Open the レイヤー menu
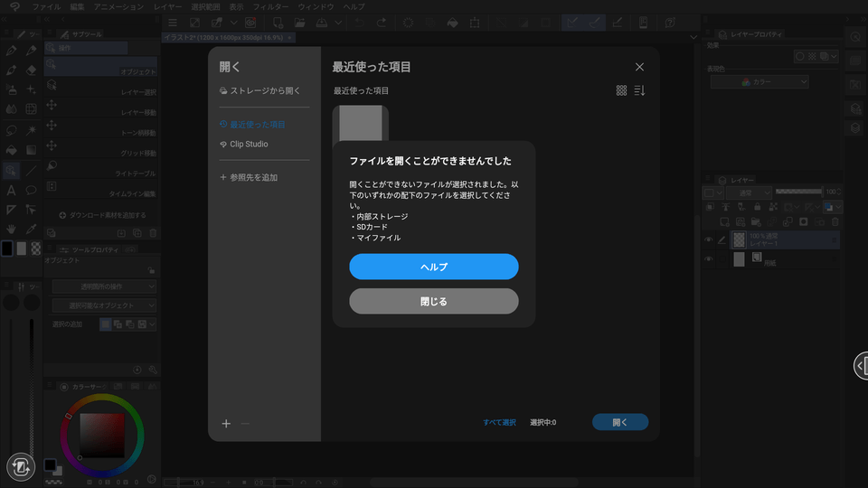Image resolution: width=868 pixels, height=488 pixels. pyautogui.click(x=167, y=6)
